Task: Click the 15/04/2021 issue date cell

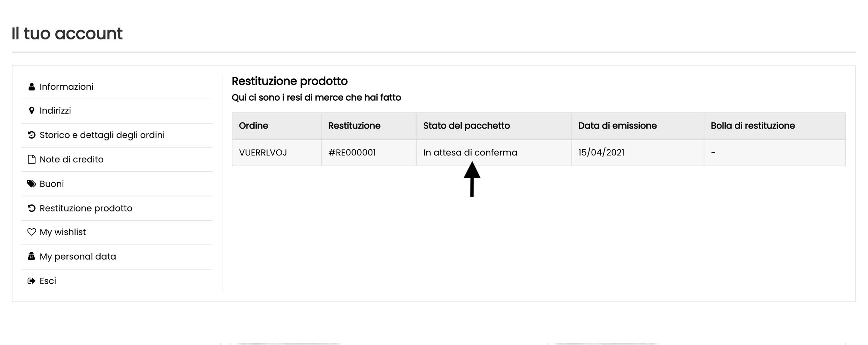Action: (x=601, y=153)
